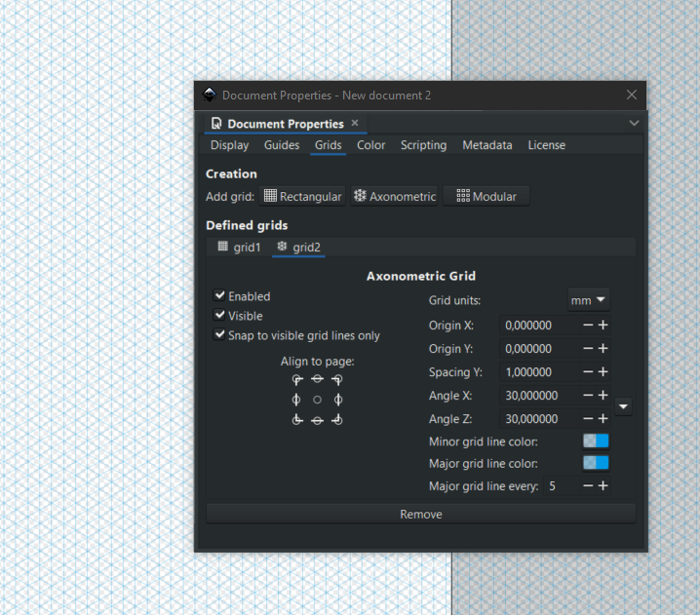Select the Grids tab
This screenshot has height=615, width=700.
(x=329, y=145)
